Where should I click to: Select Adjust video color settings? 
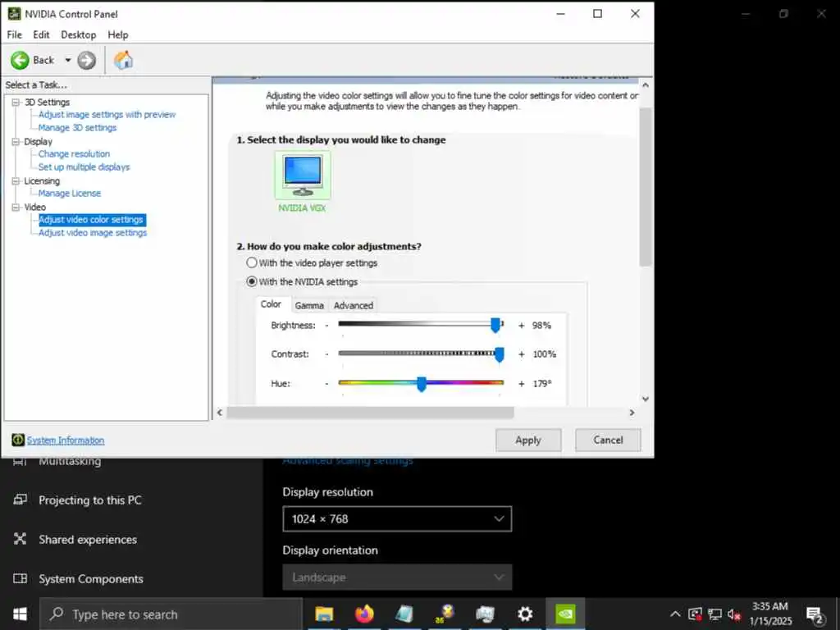[x=91, y=220]
